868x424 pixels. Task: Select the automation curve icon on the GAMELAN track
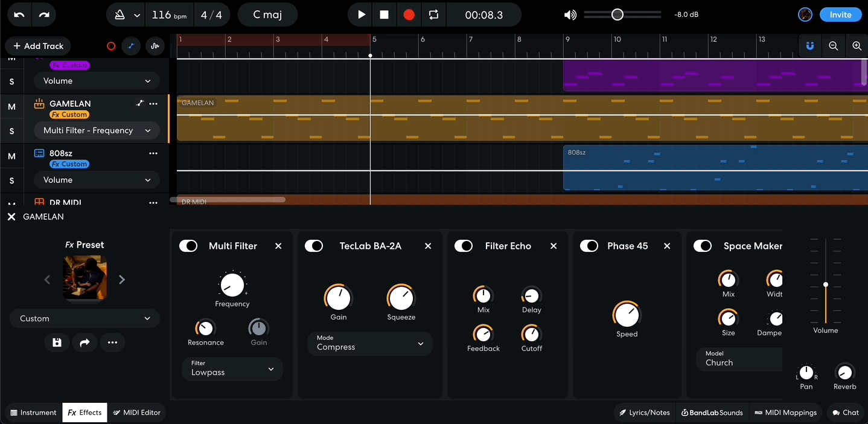click(139, 103)
